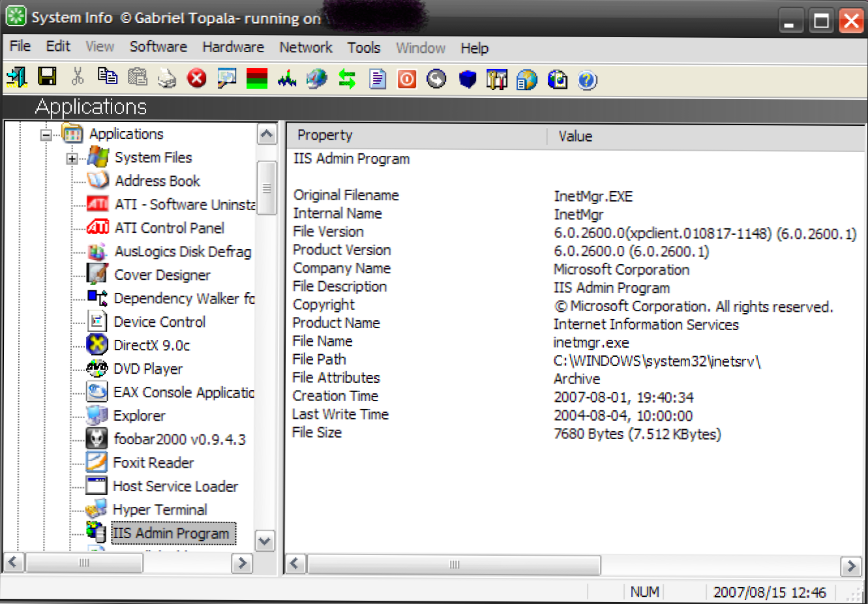The width and height of the screenshot is (868, 604).
Task: Collapse the Applications tree node
Action: 46,135
